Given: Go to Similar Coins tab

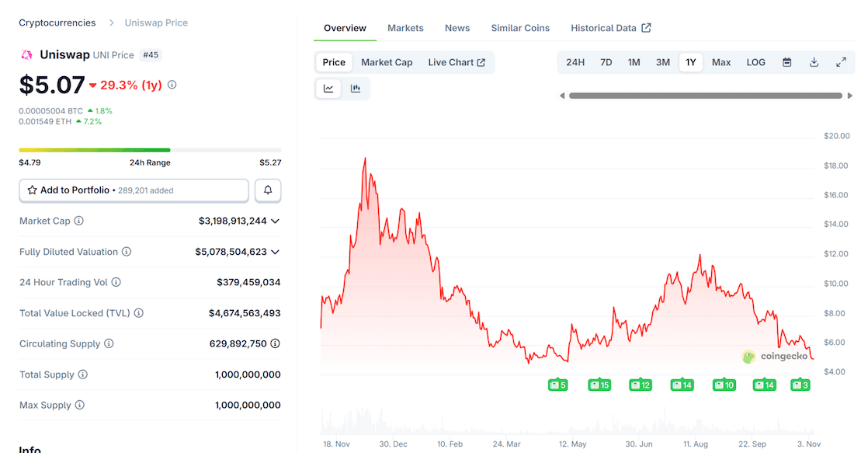Looking at the screenshot, I should (x=520, y=28).
